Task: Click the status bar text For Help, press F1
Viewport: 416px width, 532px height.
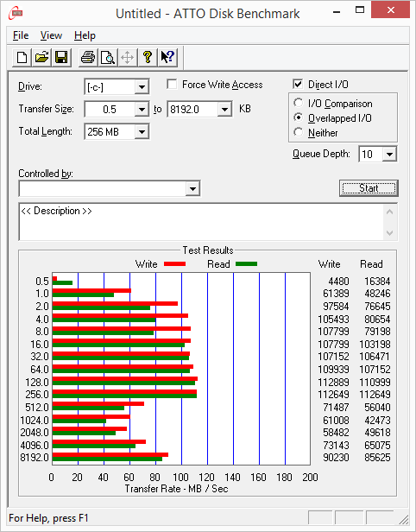Action: [48, 518]
